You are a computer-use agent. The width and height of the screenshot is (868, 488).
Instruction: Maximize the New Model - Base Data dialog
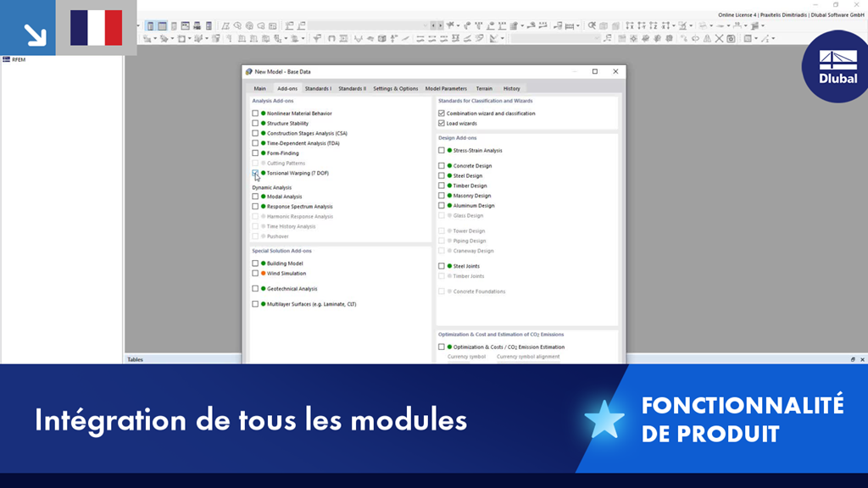[595, 71]
